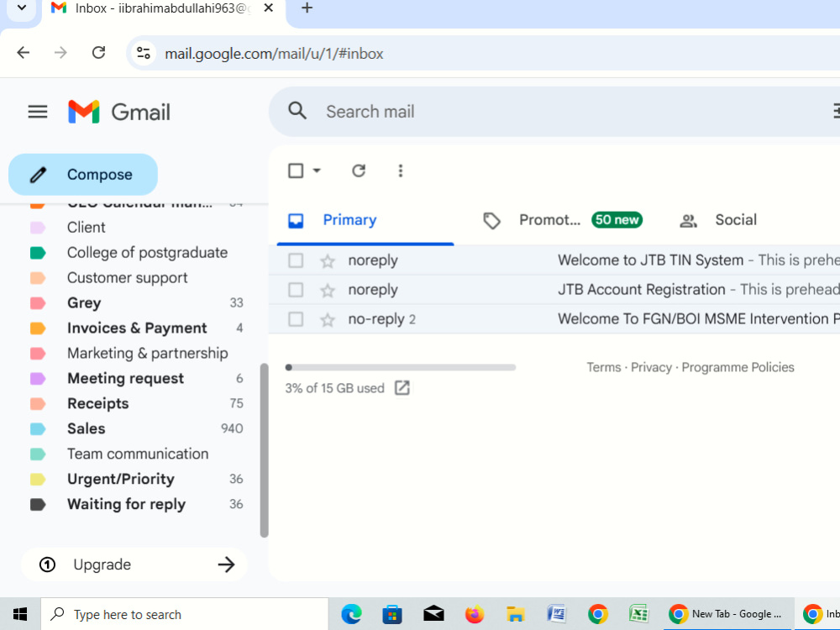Open storage management external link icon
The height and width of the screenshot is (630, 840).
point(402,388)
